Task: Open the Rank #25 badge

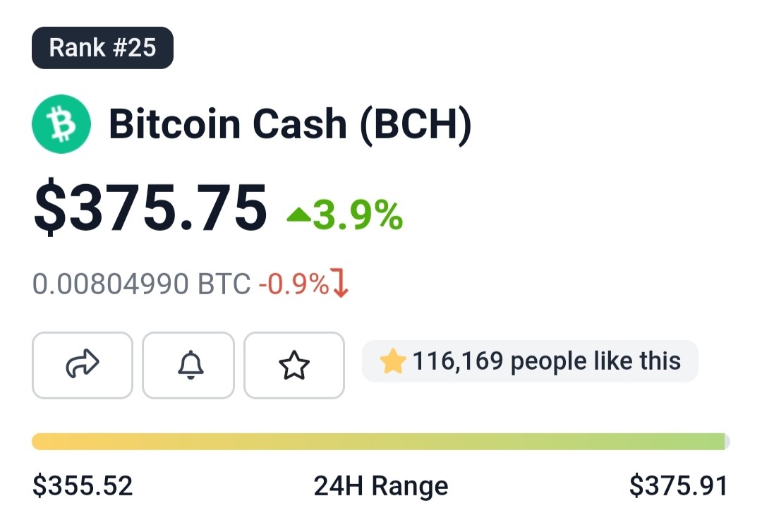Action: (102, 47)
